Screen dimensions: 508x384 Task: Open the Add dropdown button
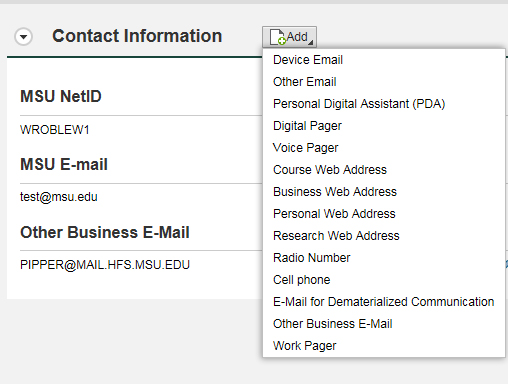coord(289,37)
